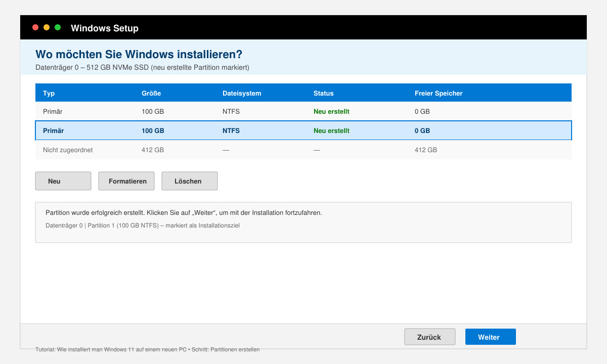This screenshot has height=364, width=607.
Task: Click the Typ column header
Action: tap(49, 93)
